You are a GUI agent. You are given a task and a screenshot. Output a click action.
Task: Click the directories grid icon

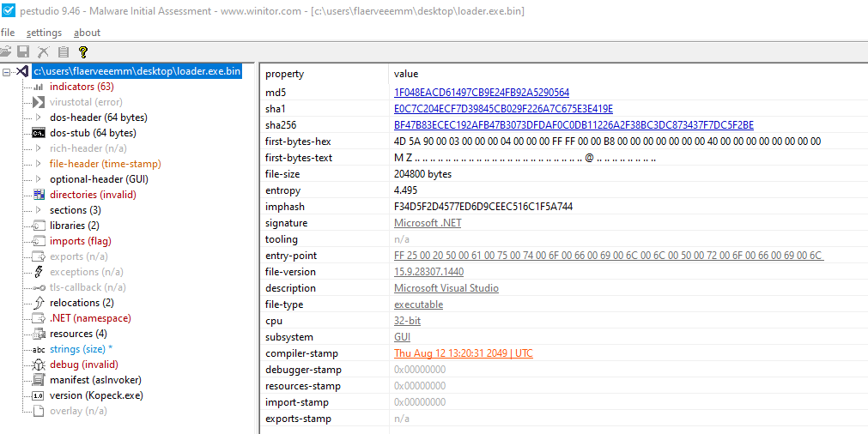39,195
